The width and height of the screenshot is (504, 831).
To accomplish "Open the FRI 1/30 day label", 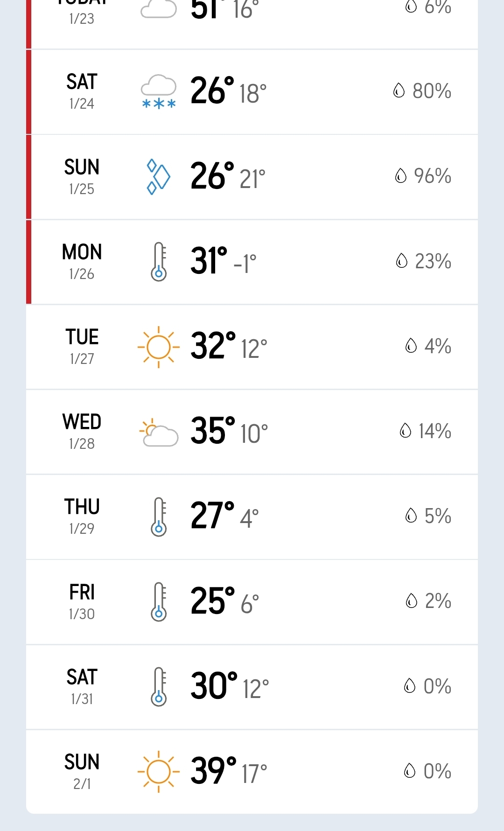I will 82,601.
